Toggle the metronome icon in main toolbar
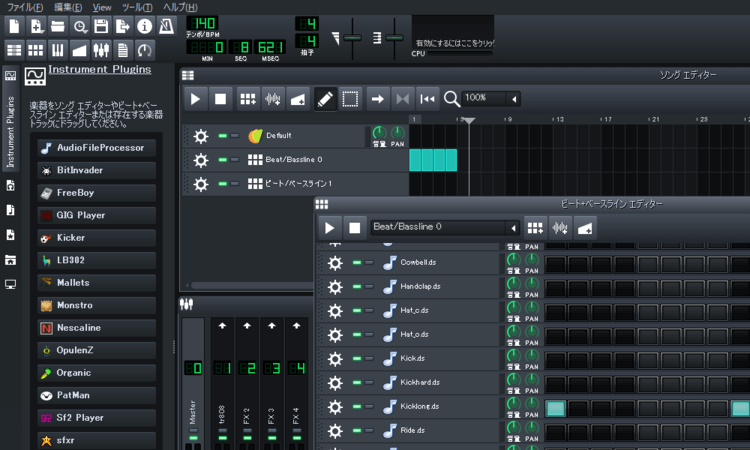This screenshot has height=450, width=750. coord(168,25)
